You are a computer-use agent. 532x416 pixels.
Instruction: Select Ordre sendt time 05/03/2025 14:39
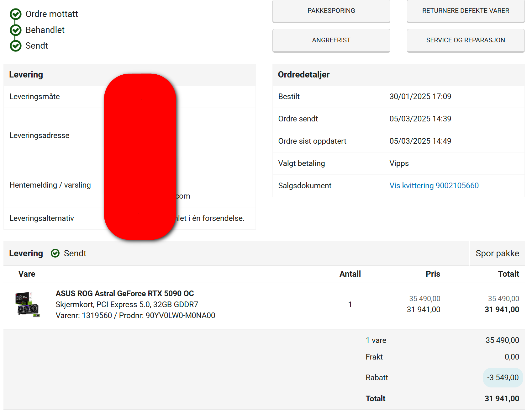point(420,119)
